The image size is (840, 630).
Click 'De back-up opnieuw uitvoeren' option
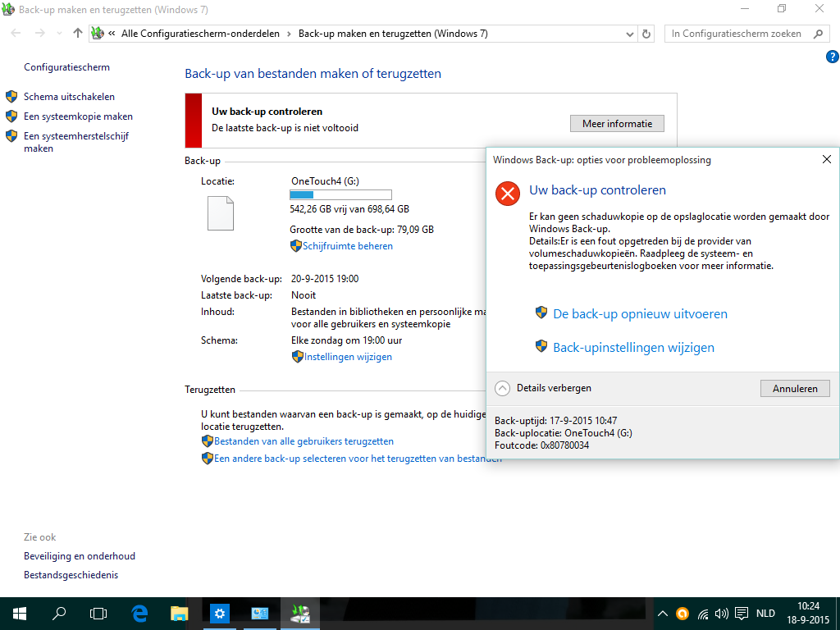(x=640, y=314)
